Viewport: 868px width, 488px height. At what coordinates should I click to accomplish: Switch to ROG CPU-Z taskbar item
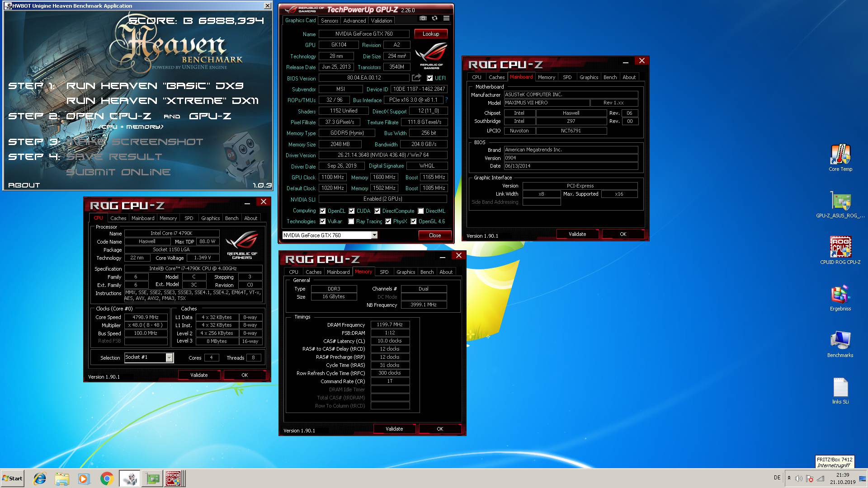point(174,479)
